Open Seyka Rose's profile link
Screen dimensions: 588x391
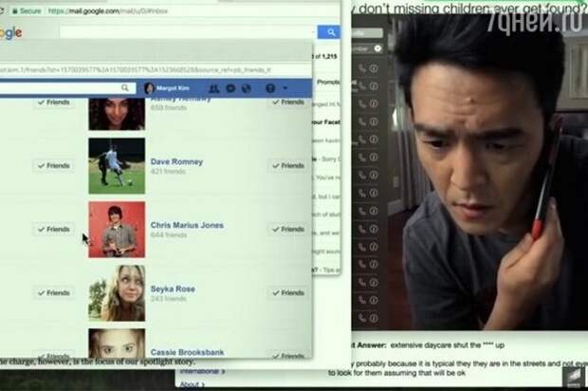(172, 289)
